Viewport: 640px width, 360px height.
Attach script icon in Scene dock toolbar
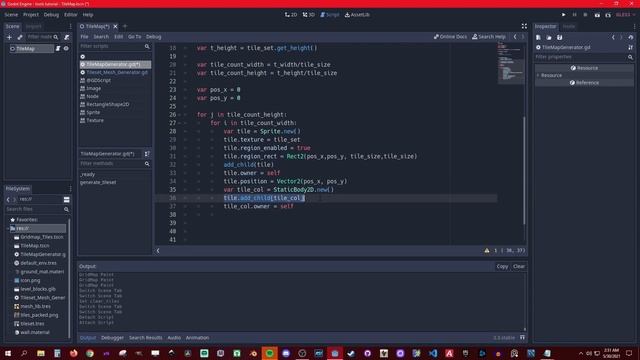(67, 37)
